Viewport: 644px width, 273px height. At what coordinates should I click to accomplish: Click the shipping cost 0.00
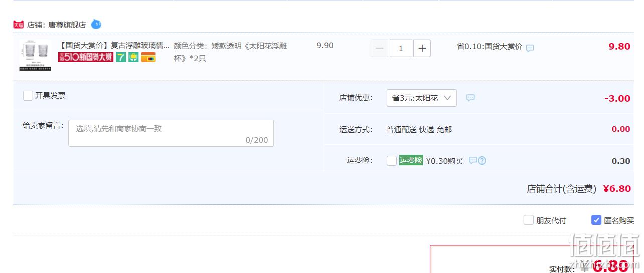[x=621, y=129]
